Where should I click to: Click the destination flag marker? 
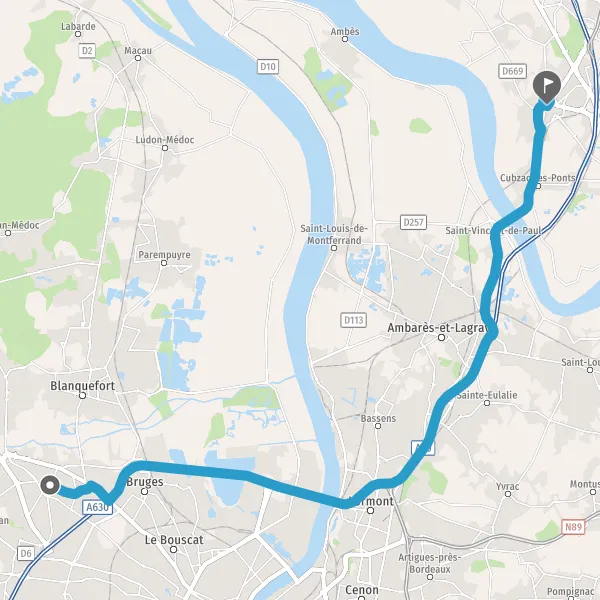(x=547, y=87)
